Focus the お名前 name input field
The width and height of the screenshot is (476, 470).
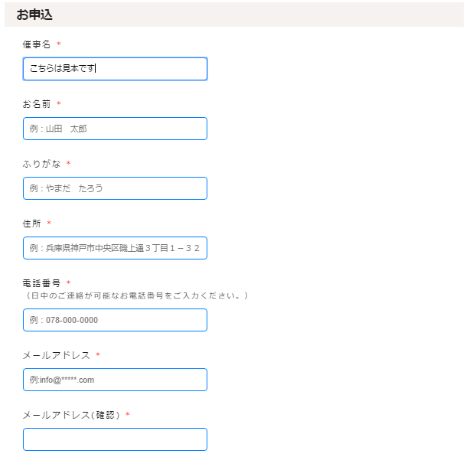click(x=115, y=129)
